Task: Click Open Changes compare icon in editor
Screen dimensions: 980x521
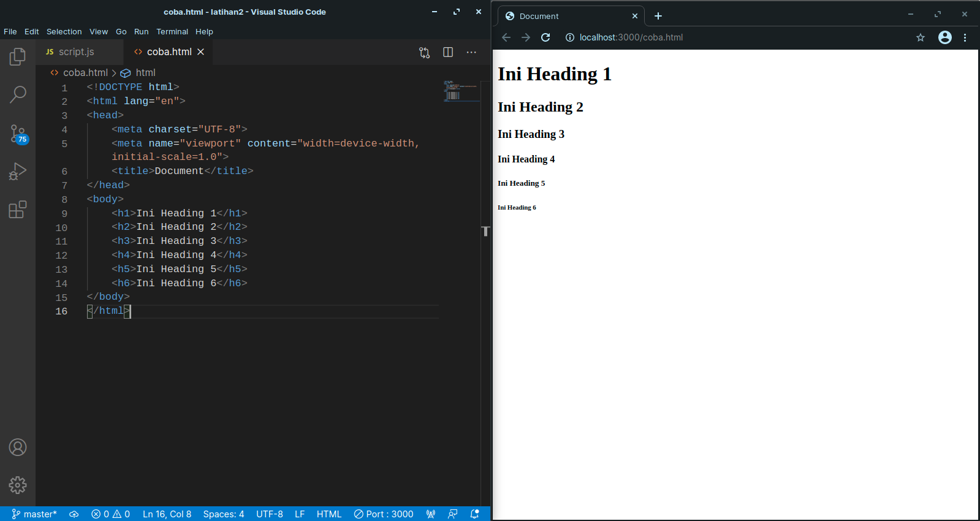Action: [425, 53]
